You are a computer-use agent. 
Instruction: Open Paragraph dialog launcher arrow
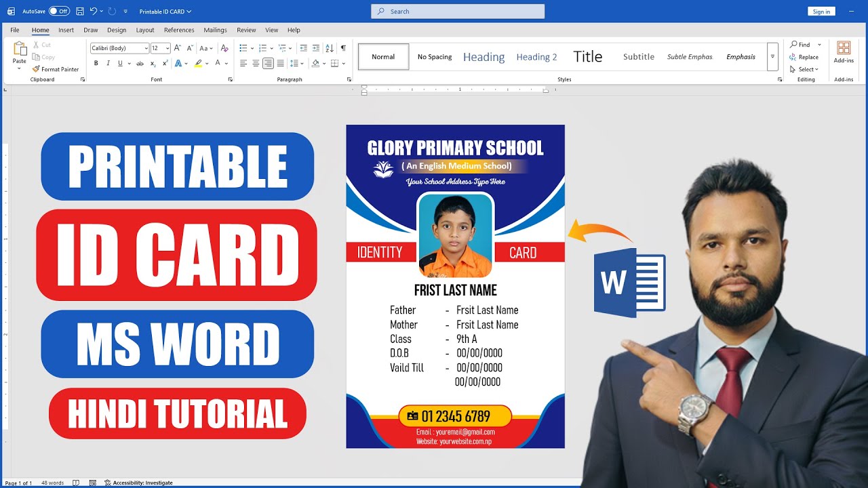349,79
